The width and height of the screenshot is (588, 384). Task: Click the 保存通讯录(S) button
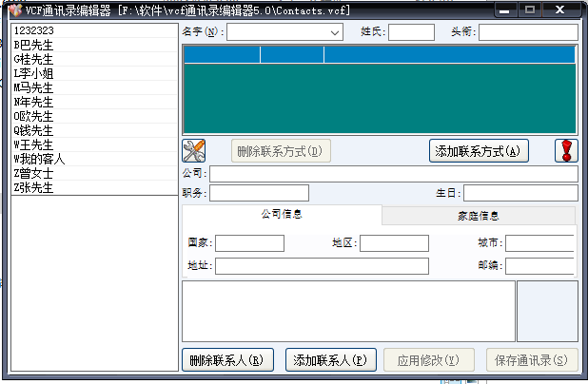[x=532, y=360]
